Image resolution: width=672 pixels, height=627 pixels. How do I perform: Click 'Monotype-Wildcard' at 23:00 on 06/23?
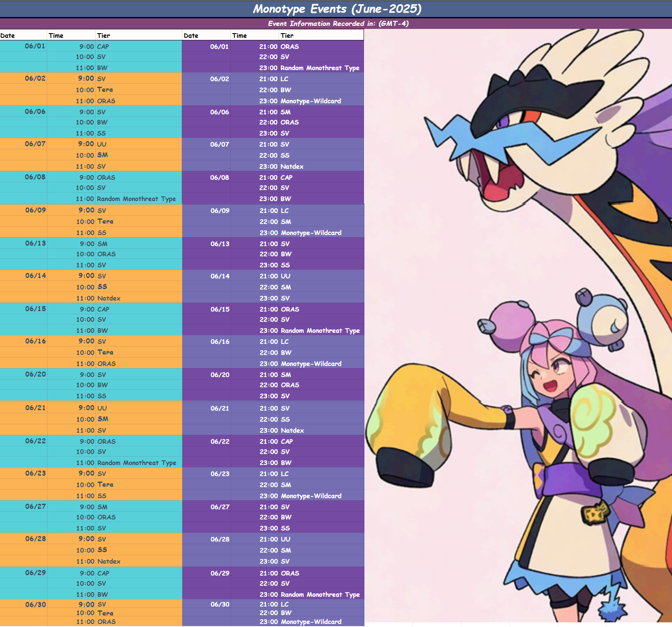tap(311, 496)
